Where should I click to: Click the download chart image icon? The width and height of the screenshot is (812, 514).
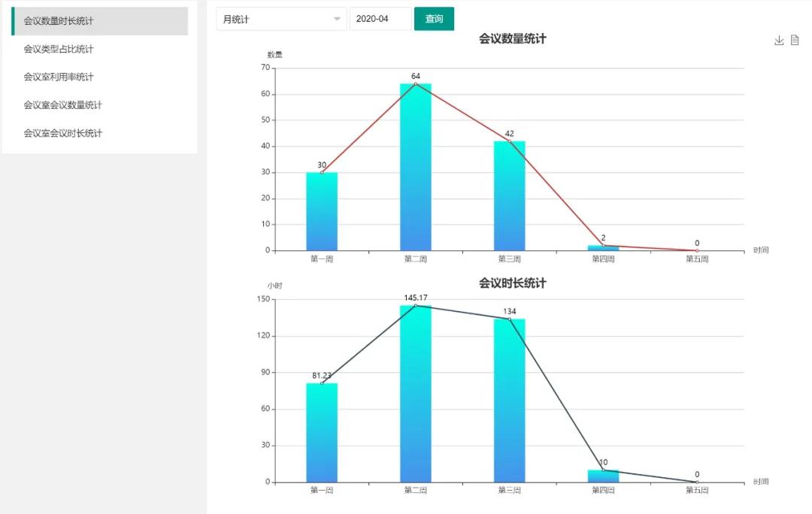coord(779,41)
